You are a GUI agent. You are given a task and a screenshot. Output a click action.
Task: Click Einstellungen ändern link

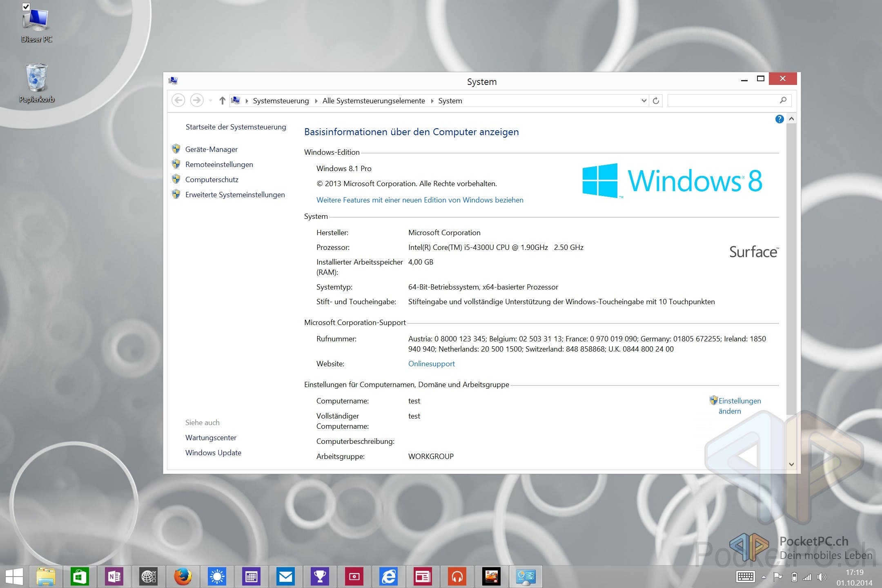tap(739, 401)
